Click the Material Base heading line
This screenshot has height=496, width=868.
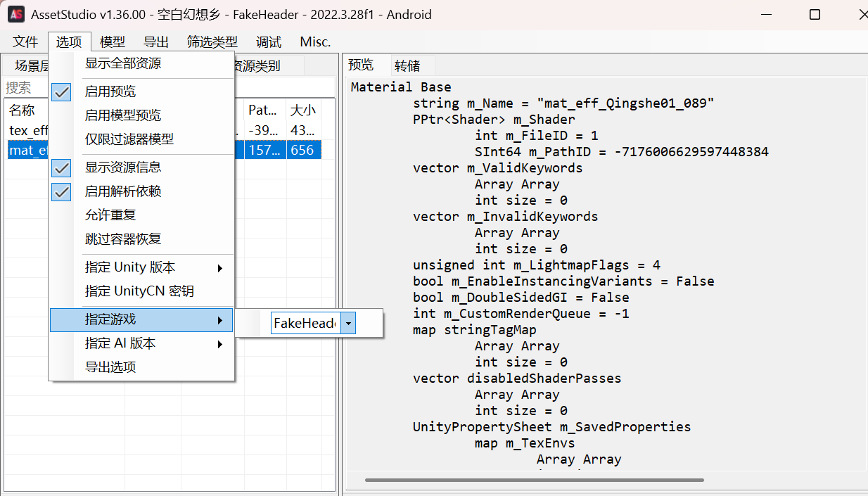tap(401, 87)
